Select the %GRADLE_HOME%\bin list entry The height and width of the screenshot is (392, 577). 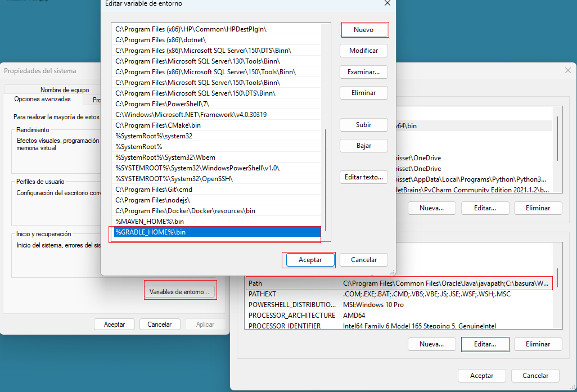(x=150, y=232)
